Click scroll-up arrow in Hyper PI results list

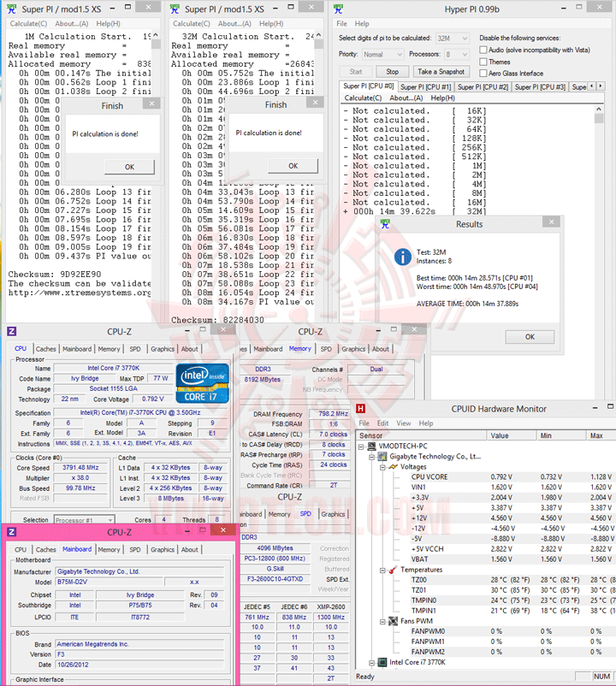pos(599,109)
